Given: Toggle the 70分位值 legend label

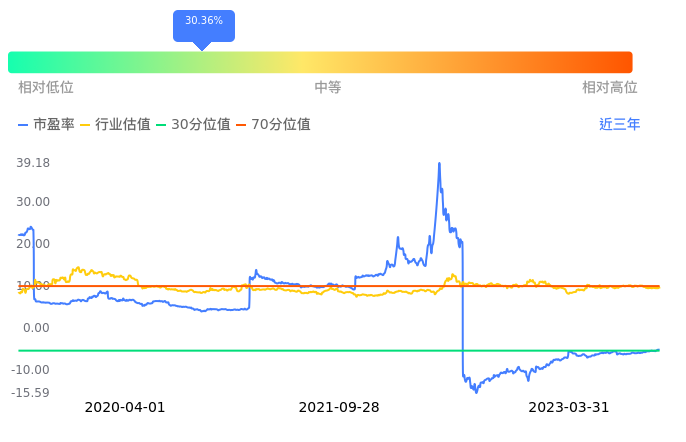Looking at the screenshot, I should (280, 125).
